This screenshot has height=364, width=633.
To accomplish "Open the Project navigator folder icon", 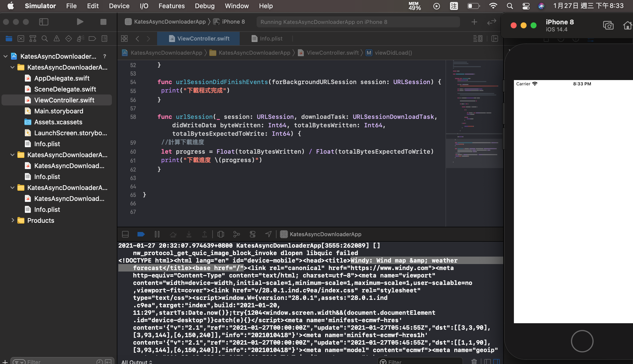I will pos(9,39).
